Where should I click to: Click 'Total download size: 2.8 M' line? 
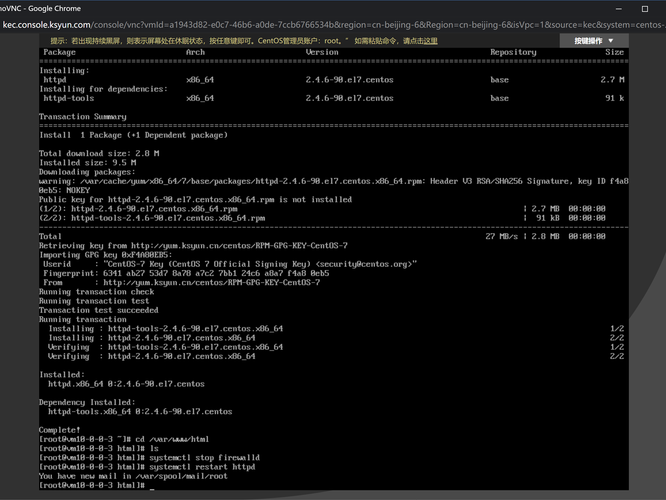[99, 153]
